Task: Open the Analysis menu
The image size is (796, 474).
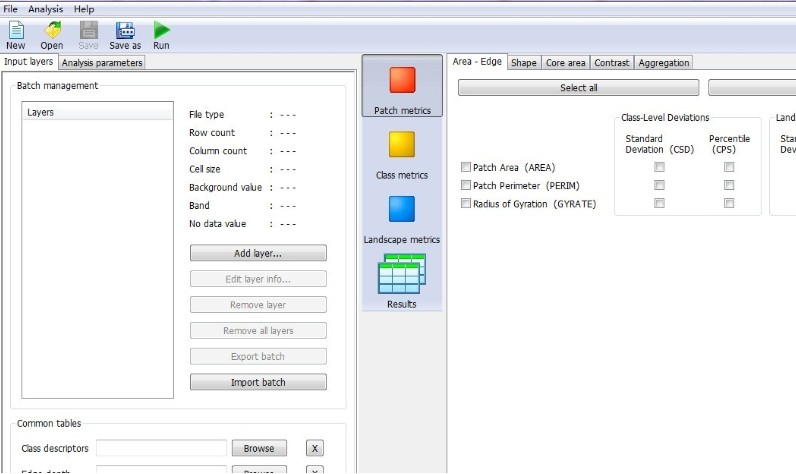Action: [46, 9]
